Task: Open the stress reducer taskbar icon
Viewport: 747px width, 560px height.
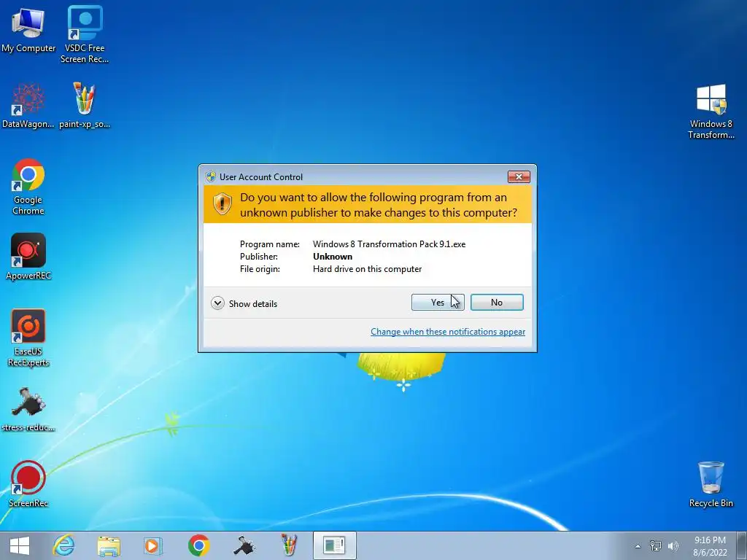Action: click(244, 545)
